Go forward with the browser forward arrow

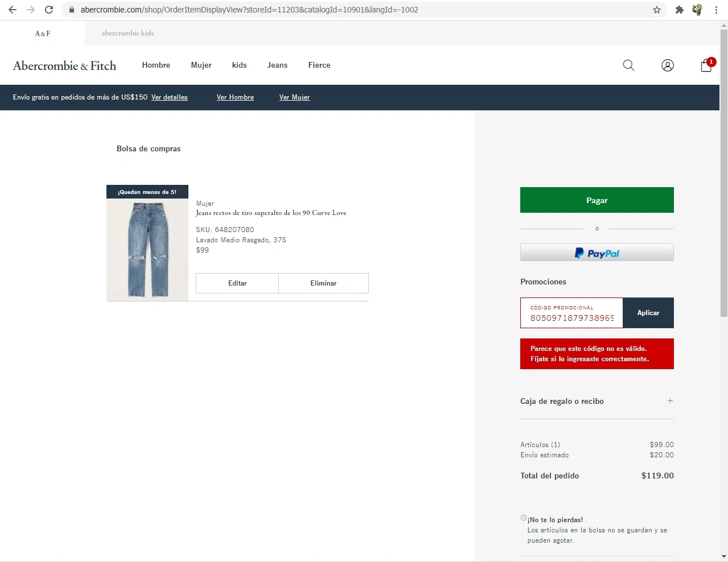(x=31, y=10)
